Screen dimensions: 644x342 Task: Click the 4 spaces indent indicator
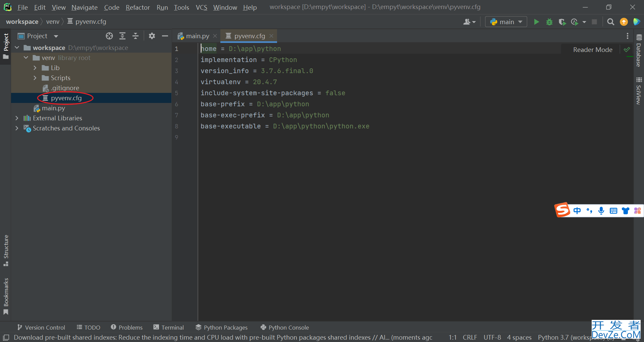tap(519, 337)
